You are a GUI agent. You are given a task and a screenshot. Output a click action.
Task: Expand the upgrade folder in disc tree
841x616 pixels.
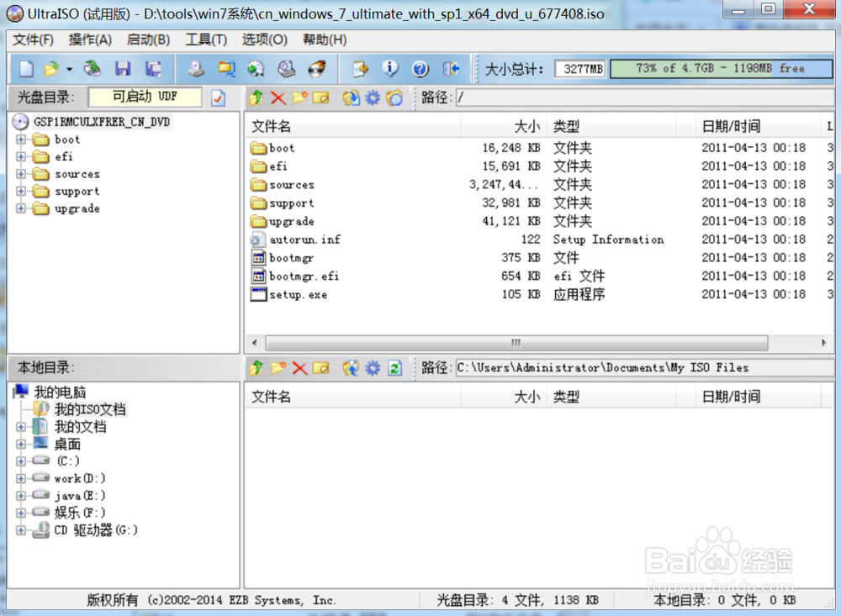click(21, 208)
